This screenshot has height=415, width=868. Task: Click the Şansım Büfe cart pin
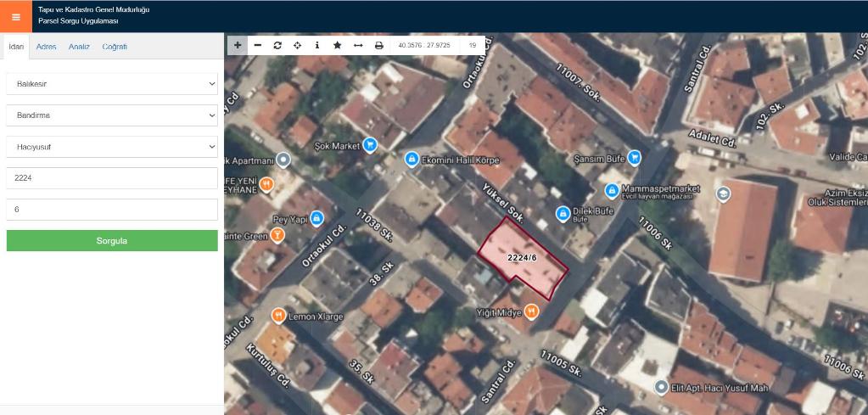635,158
